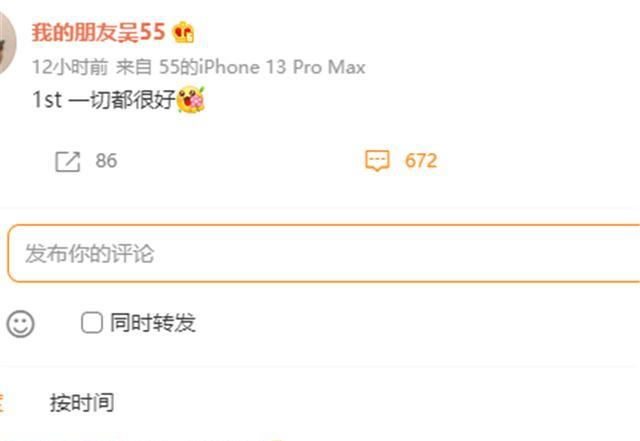Open the 我的朋友吴55 profile link
Viewport: 640px width, 441px height.
98,32
